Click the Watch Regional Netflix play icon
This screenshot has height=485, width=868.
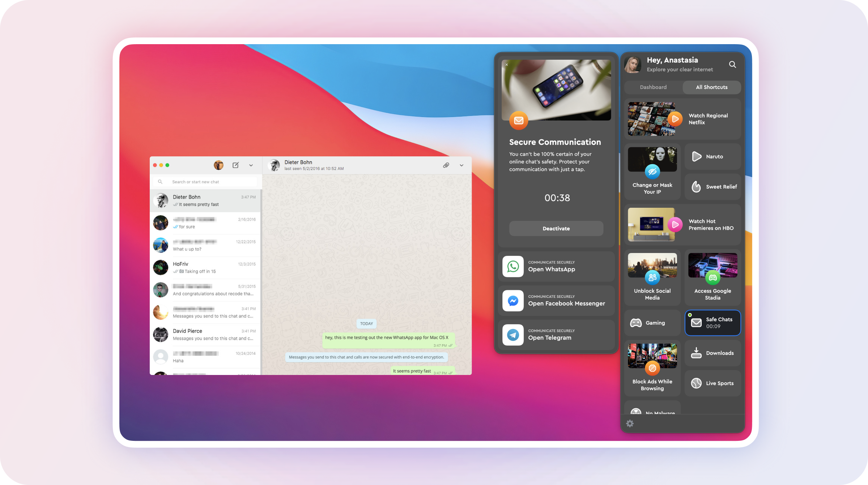click(x=675, y=119)
